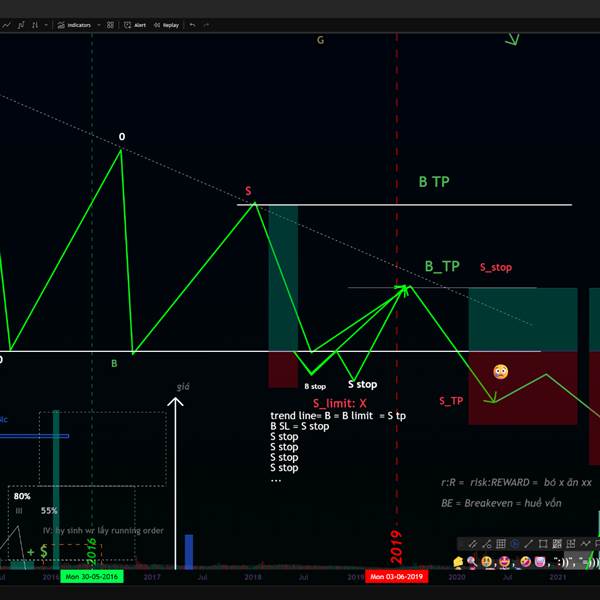Click the '2020' time axis label

pyautogui.click(x=457, y=577)
